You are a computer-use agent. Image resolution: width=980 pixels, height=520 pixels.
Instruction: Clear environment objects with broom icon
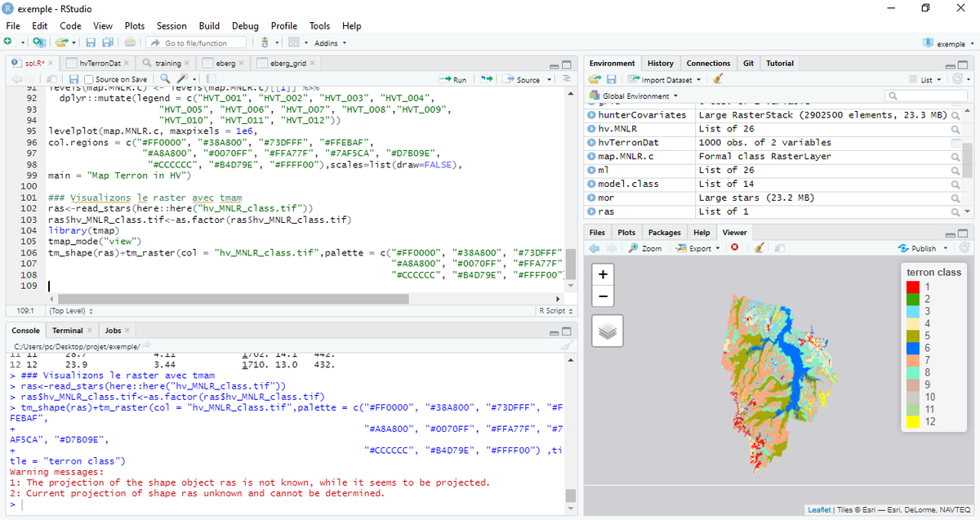718,79
